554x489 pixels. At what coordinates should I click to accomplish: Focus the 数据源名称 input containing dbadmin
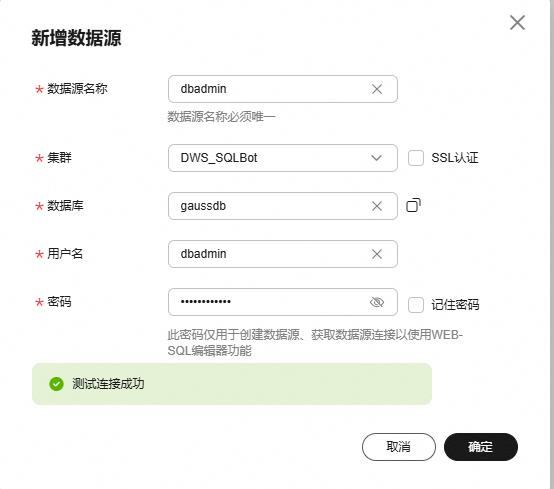[283, 89]
